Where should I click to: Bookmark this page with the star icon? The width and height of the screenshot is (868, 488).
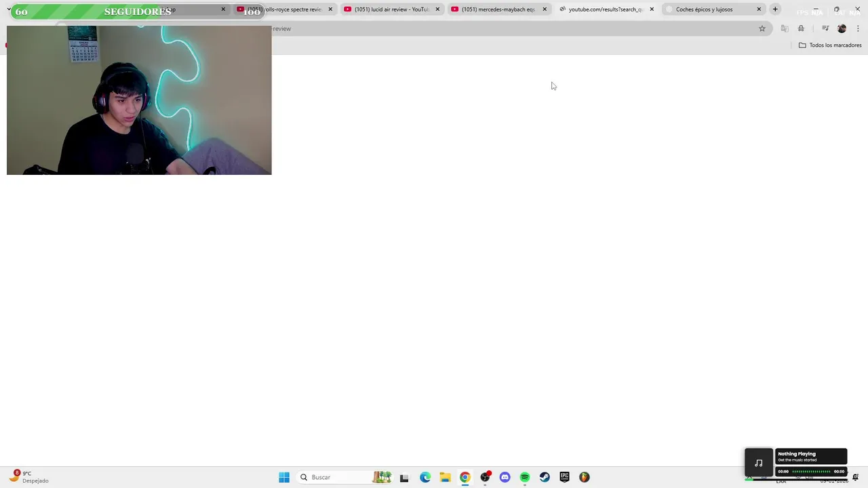click(762, 28)
